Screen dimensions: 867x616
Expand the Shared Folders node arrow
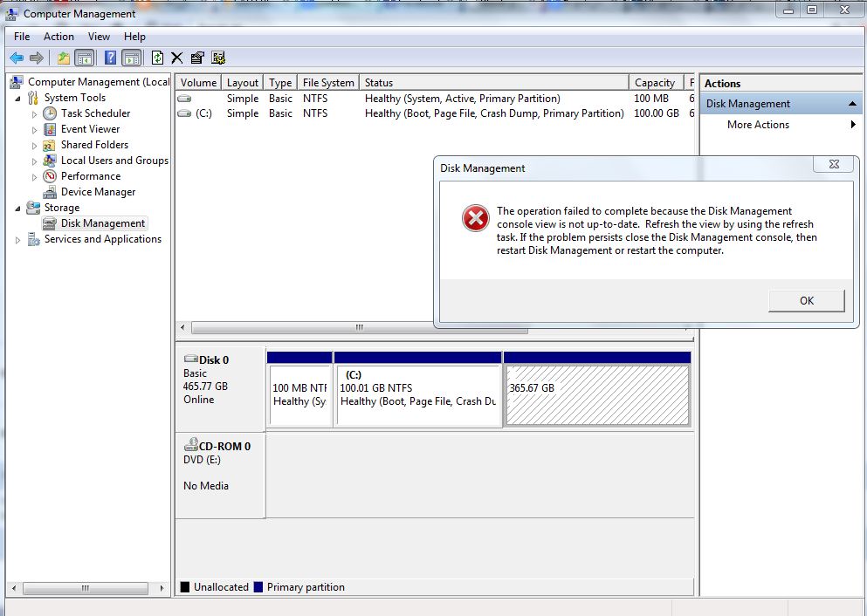click(x=34, y=146)
